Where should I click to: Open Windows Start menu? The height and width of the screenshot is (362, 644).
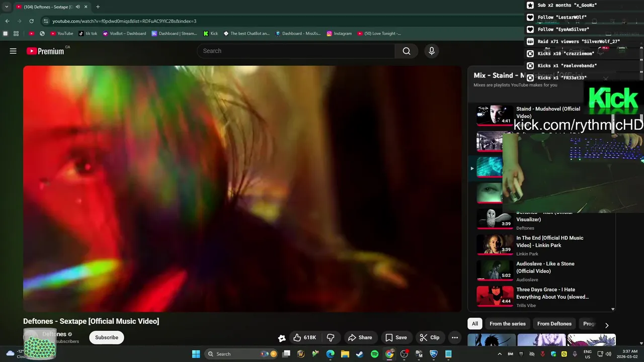(x=196, y=354)
